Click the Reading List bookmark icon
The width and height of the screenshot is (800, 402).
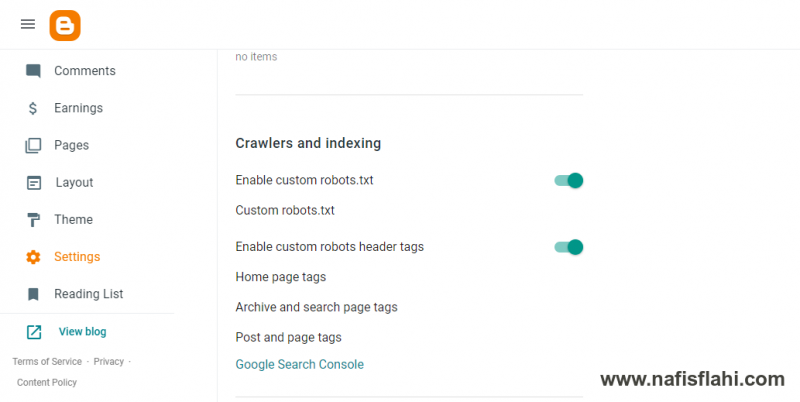point(33,294)
